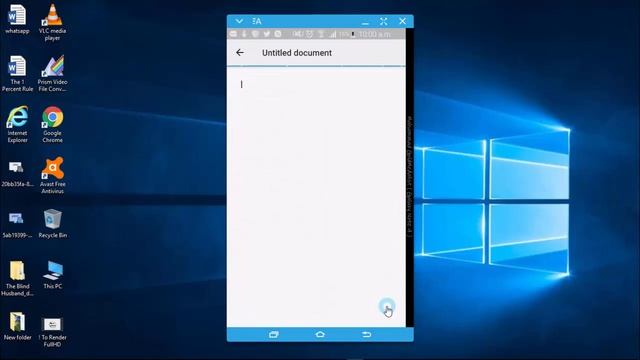
Task: Open the text input icon in mirror title bar
Action: coord(257,21)
